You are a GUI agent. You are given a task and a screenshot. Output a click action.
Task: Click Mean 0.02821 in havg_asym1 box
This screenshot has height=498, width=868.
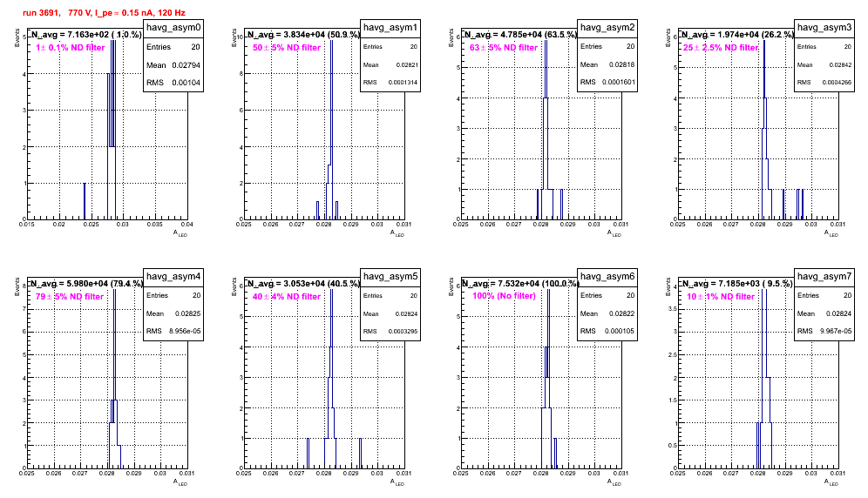[390, 64]
